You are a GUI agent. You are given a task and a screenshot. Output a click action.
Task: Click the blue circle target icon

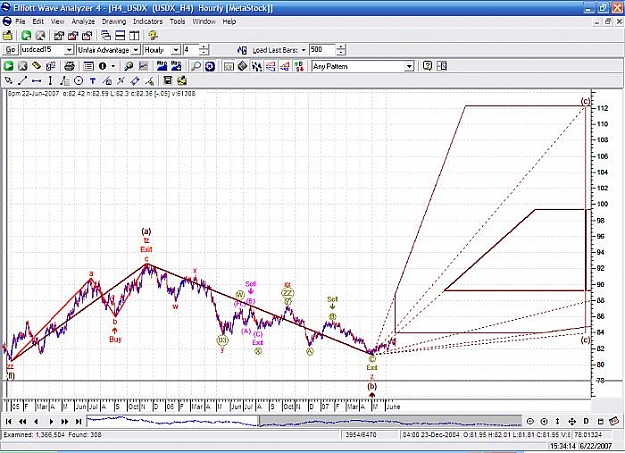pyautogui.click(x=210, y=66)
